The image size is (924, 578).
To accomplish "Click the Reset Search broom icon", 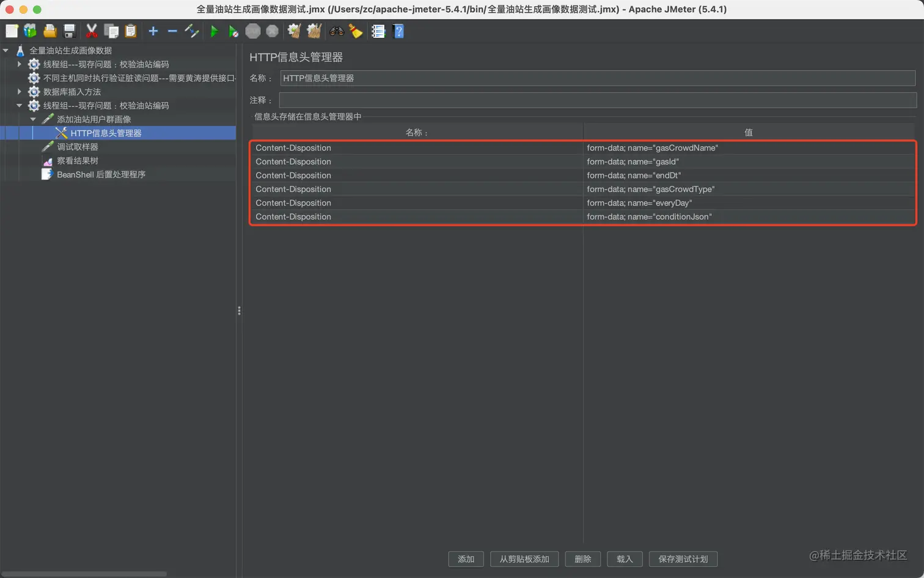I will 356,31.
